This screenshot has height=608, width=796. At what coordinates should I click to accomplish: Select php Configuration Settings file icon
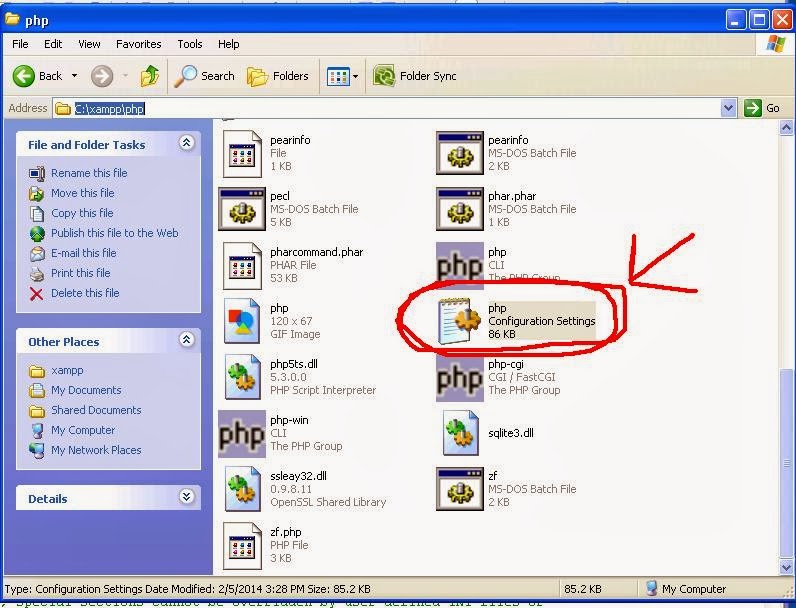[x=459, y=321]
